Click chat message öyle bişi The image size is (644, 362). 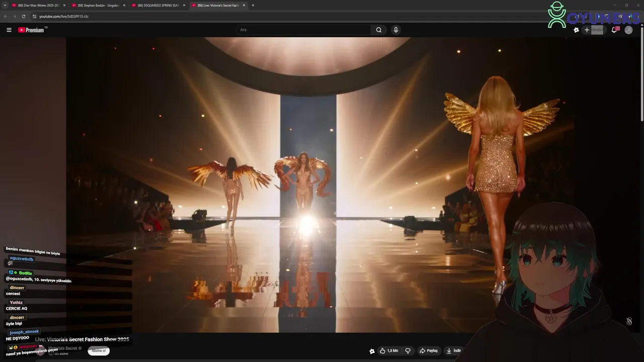(x=14, y=323)
